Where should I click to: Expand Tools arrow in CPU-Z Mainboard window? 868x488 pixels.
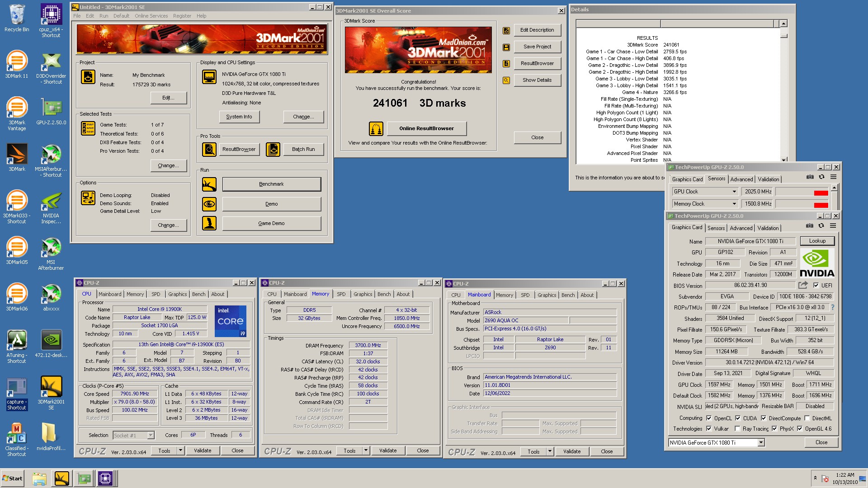(x=550, y=451)
